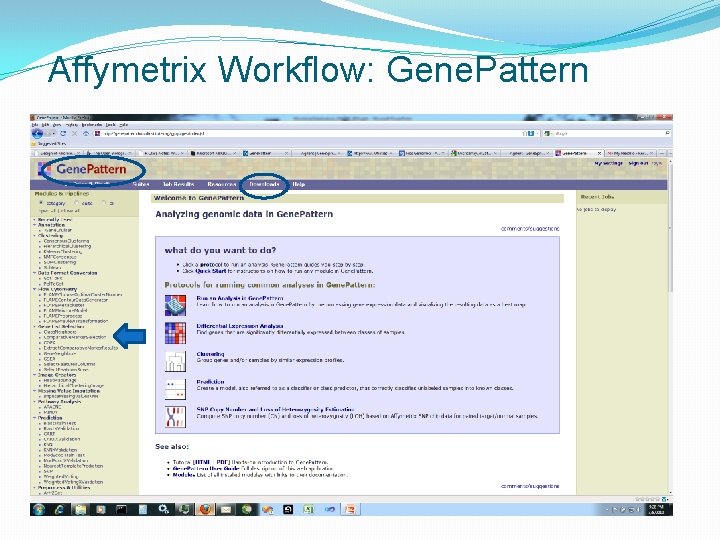The width and height of the screenshot is (720, 540).
Task: Click the browser Back button
Action: [37, 134]
